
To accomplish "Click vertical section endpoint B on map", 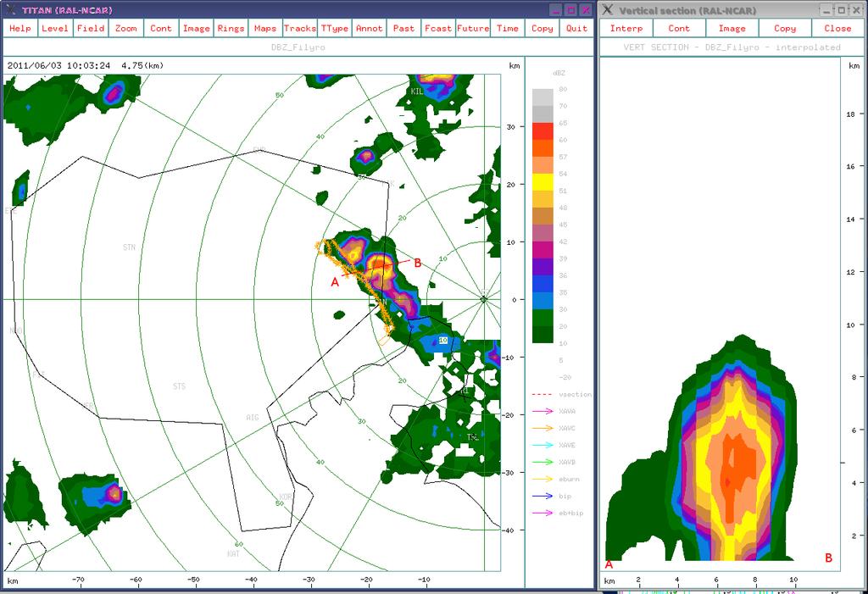I will [418, 263].
